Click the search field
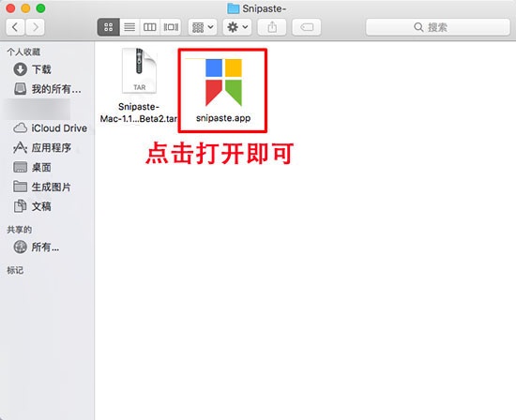Image resolution: width=516 pixels, height=420 pixels. click(438, 27)
